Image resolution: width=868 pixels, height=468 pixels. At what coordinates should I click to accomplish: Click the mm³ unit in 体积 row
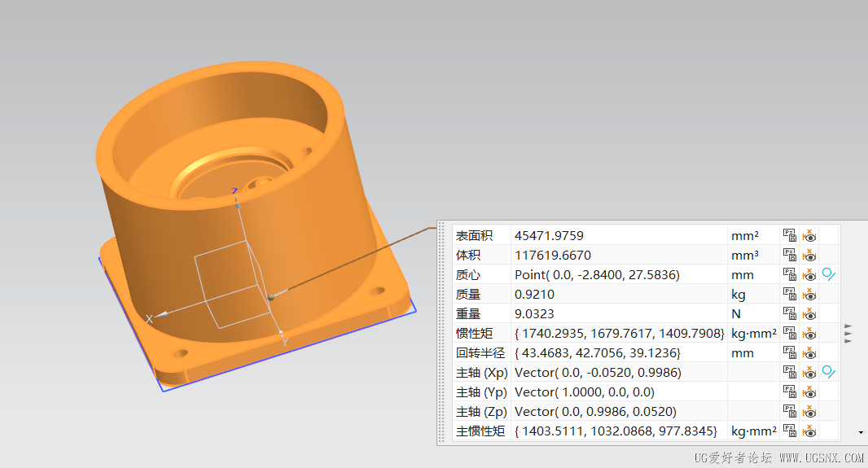coord(744,255)
